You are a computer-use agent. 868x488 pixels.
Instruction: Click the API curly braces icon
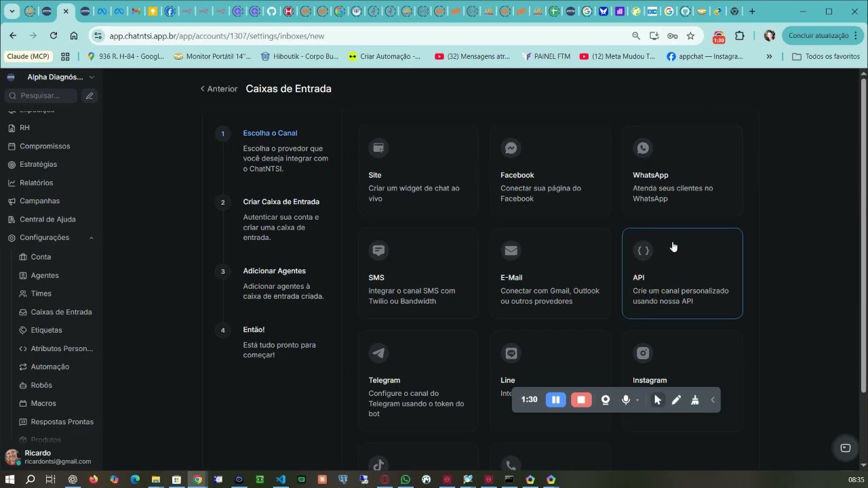(x=643, y=250)
